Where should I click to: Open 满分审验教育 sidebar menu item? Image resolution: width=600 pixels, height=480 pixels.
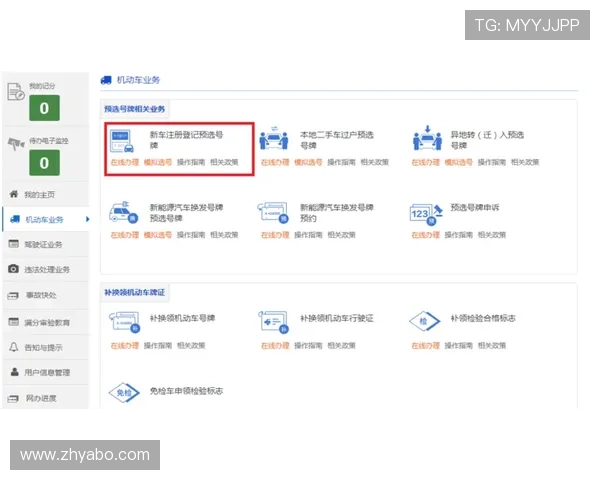46,322
